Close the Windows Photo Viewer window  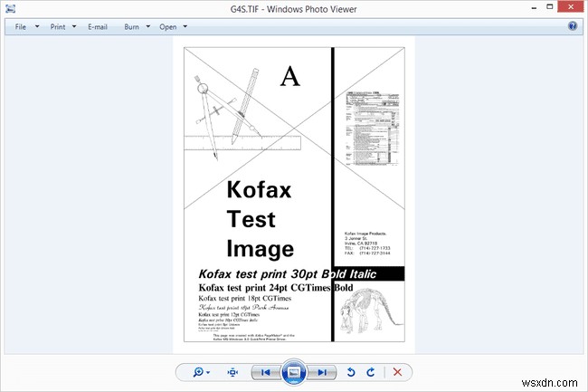click(x=571, y=6)
